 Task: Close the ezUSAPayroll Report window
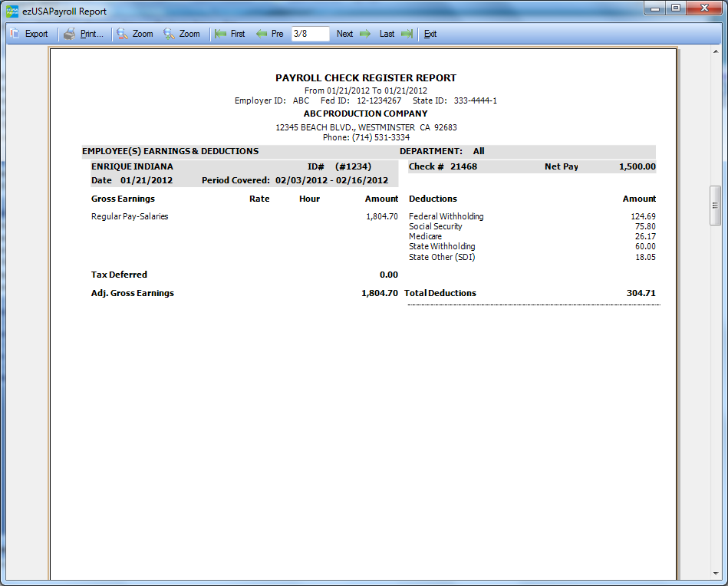coord(703,8)
